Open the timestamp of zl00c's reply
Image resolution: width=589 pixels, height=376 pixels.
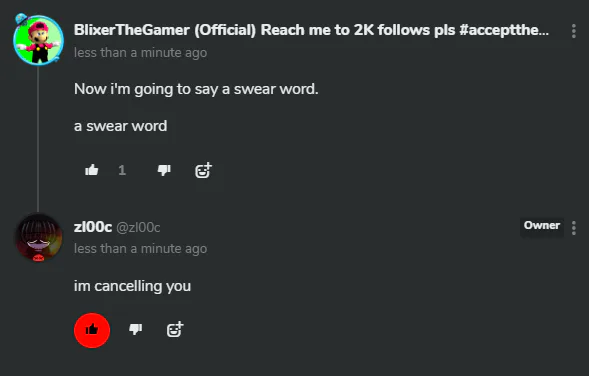click(x=140, y=249)
